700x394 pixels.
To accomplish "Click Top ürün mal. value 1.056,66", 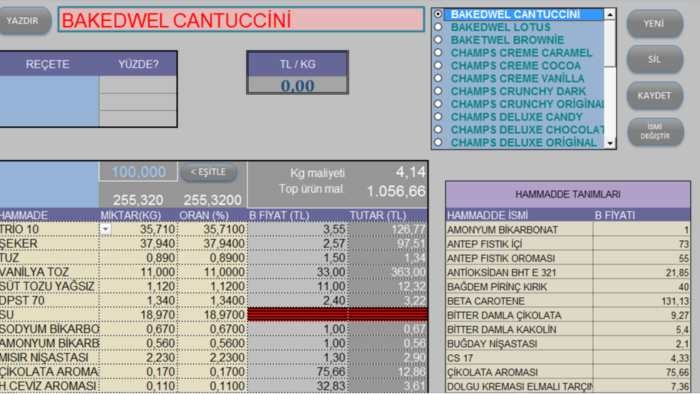I will click(x=396, y=191).
